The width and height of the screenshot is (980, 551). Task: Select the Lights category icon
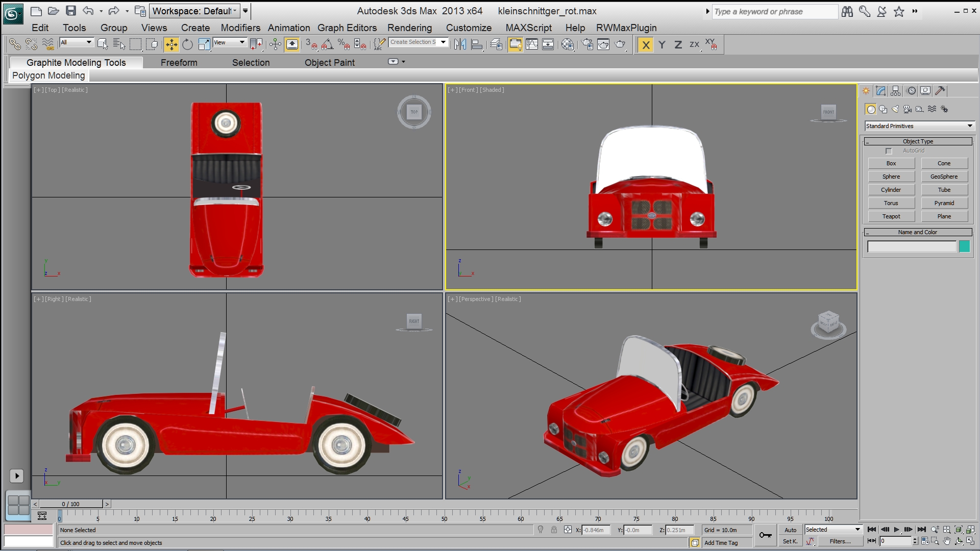coord(895,109)
